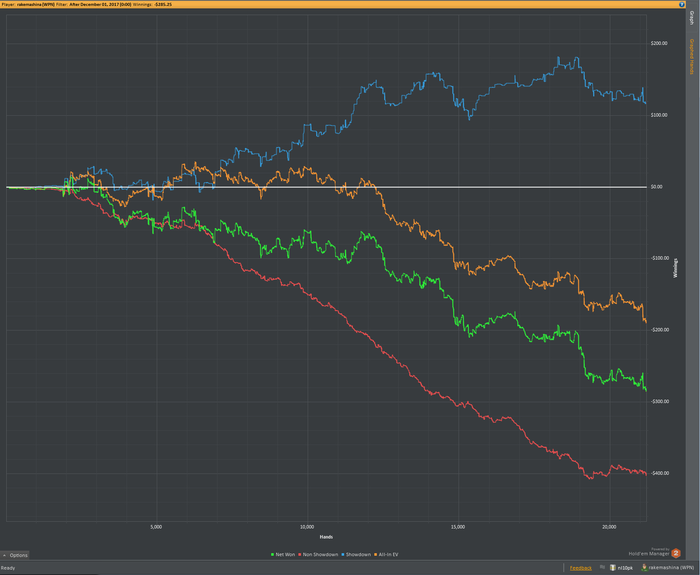
Task: Click the nl10pk database name
Action: click(625, 568)
